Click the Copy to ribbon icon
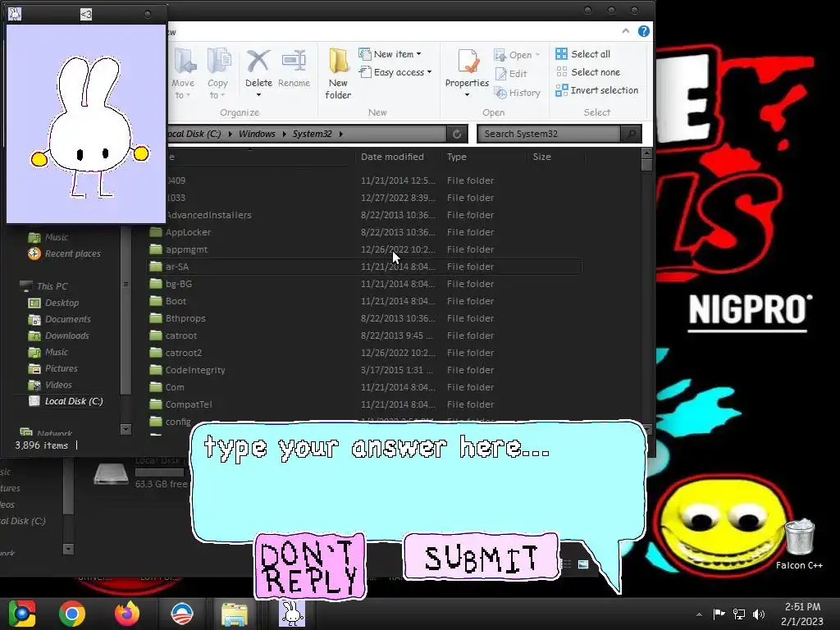The height and width of the screenshot is (630, 840). tap(217, 73)
